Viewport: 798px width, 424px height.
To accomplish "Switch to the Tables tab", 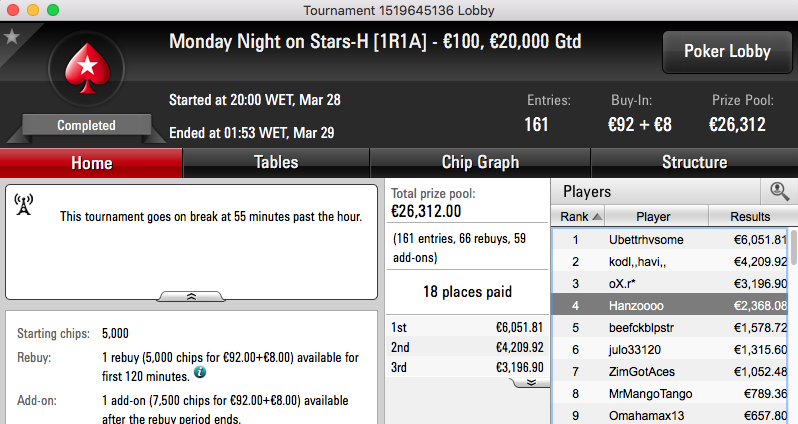I will (x=276, y=163).
